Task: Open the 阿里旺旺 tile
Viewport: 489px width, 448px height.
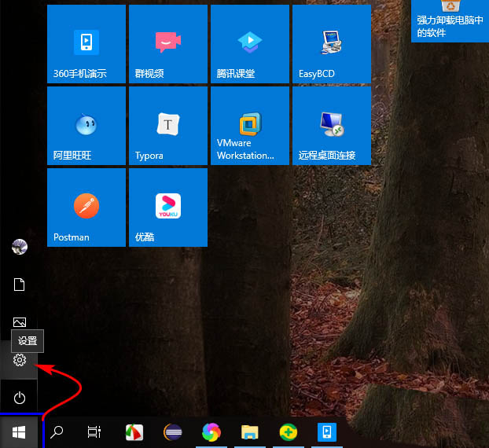Action: tap(86, 126)
